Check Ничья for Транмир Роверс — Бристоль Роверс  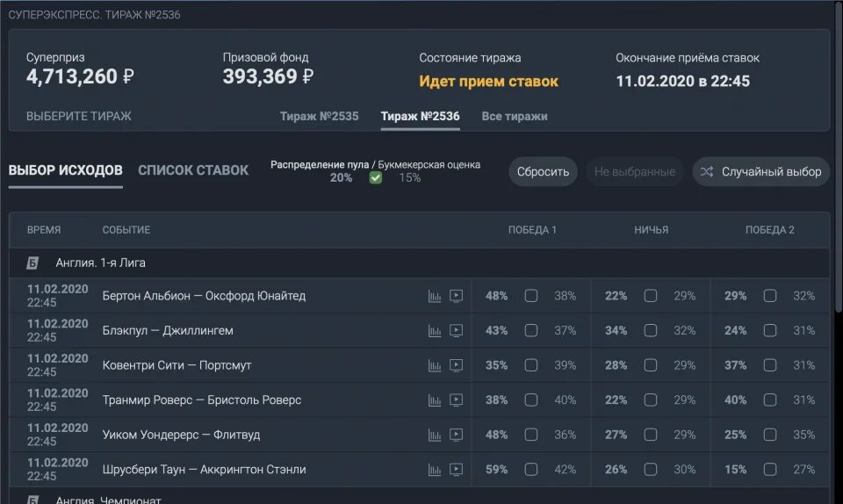(651, 400)
